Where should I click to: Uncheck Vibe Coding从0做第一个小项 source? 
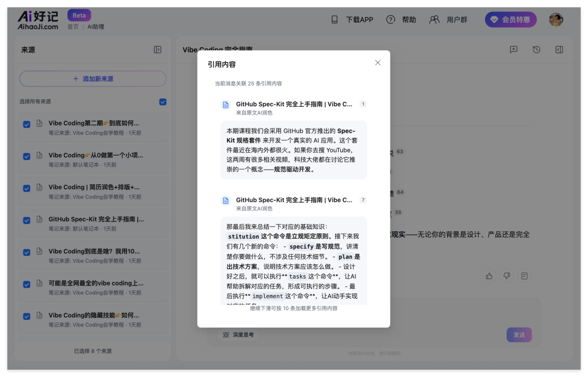pos(27,156)
